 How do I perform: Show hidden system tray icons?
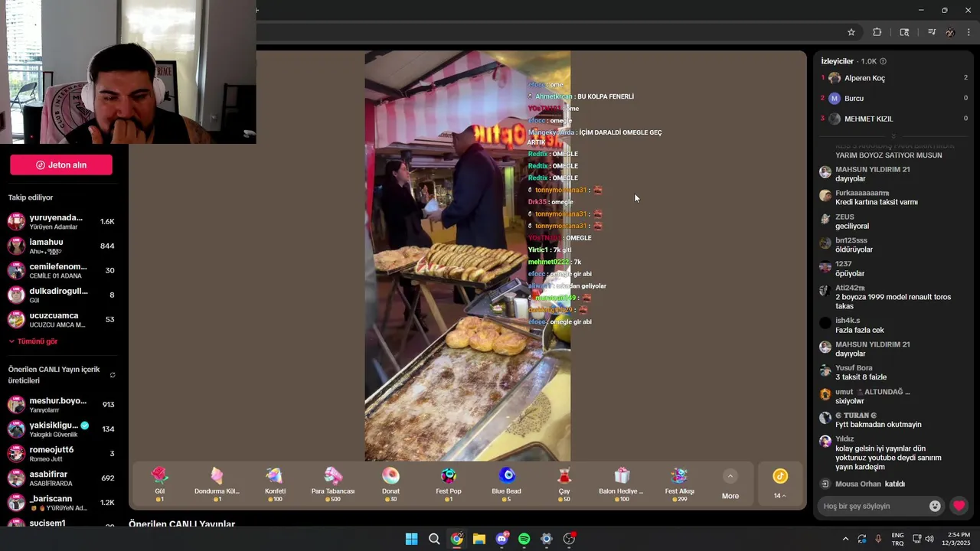tap(845, 539)
